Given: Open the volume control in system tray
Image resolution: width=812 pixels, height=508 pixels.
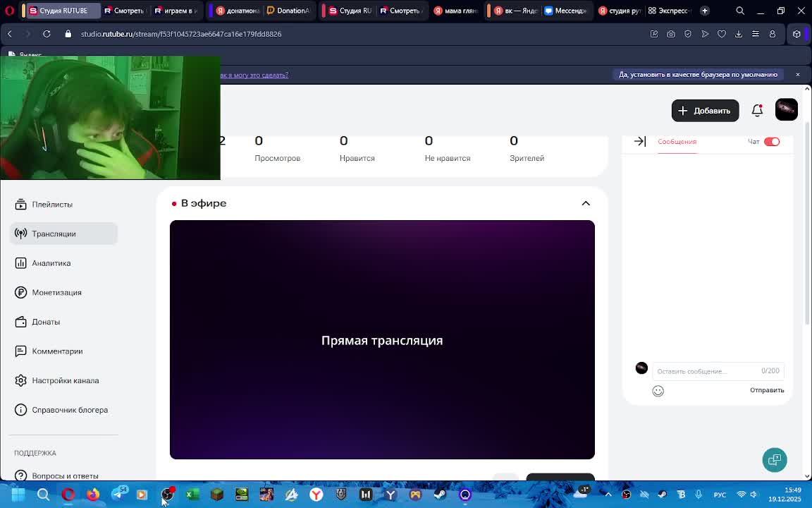Looking at the screenshot, I should (x=753, y=495).
